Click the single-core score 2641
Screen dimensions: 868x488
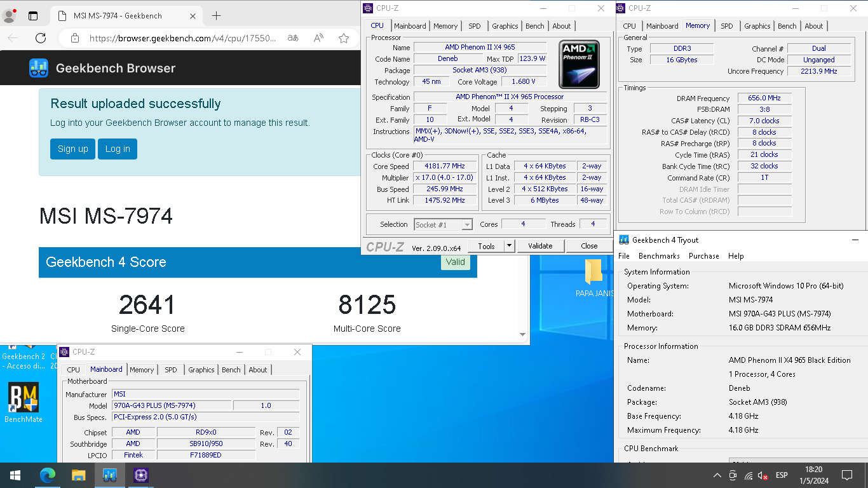pos(147,305)
